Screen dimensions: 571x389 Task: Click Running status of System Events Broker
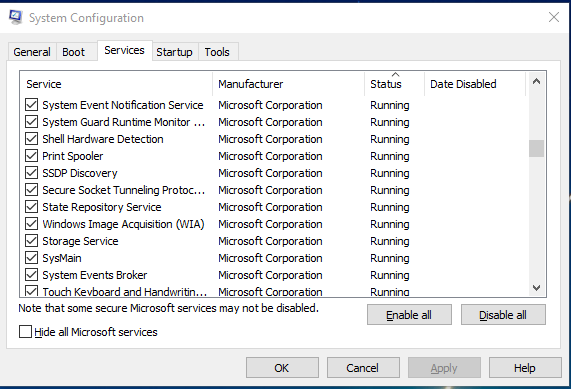[390, 275]
